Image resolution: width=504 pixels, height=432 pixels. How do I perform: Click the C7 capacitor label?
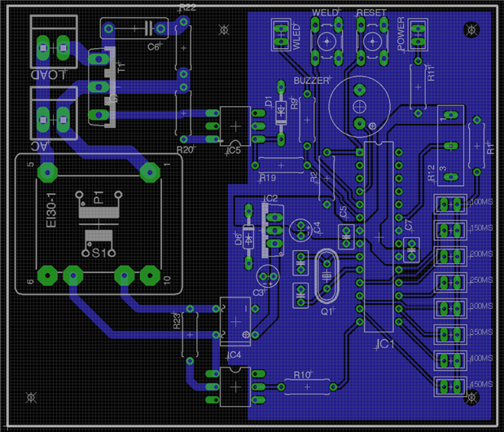408,225
